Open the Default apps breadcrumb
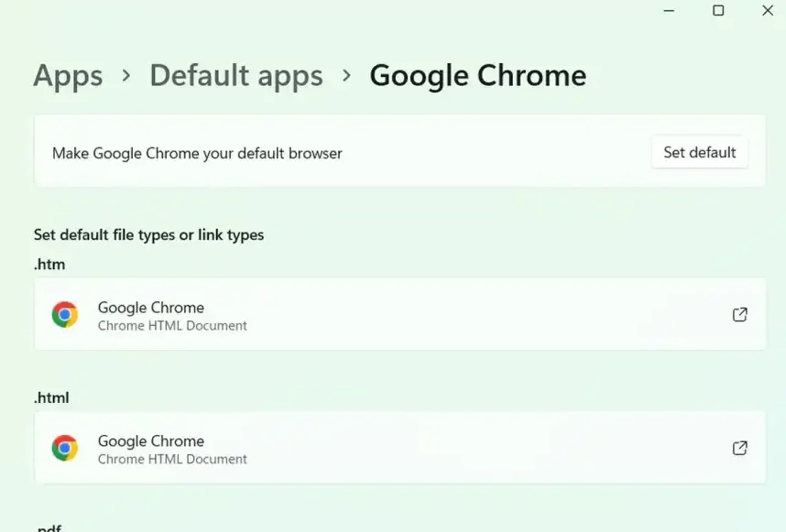The width and height of the screenshot is (786, 532). coord(236,76)
